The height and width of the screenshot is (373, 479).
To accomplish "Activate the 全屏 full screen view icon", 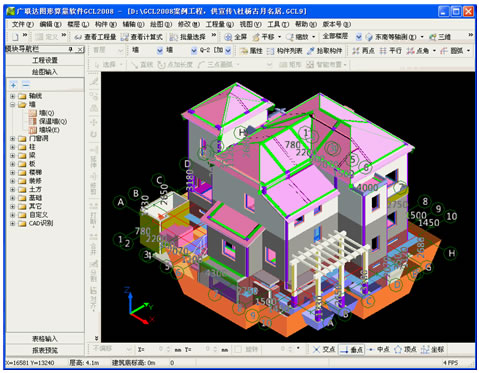I will (x=236, y=37).
